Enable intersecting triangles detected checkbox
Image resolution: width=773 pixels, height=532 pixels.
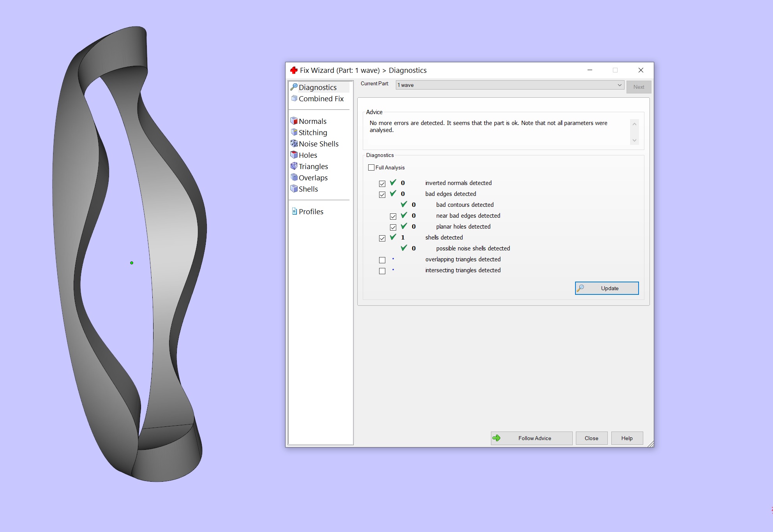point(382,271)
